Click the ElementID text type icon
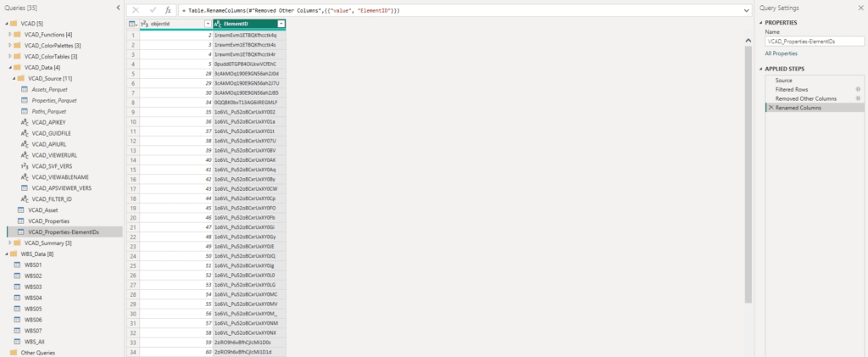This screenshot has width=868, height=357. point(218,24)
